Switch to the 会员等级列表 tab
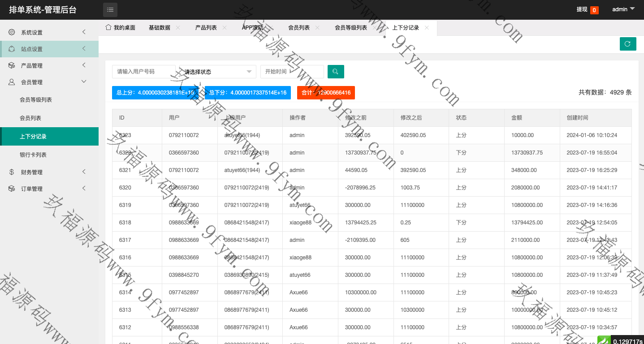This screenshot has height=344, width=644. pos(350,28)
